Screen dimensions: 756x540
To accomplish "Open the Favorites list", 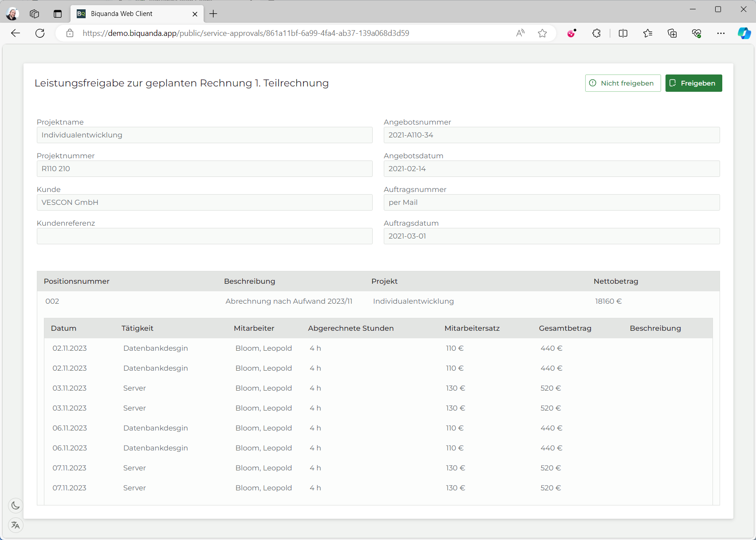I will [x=648, y=33].
